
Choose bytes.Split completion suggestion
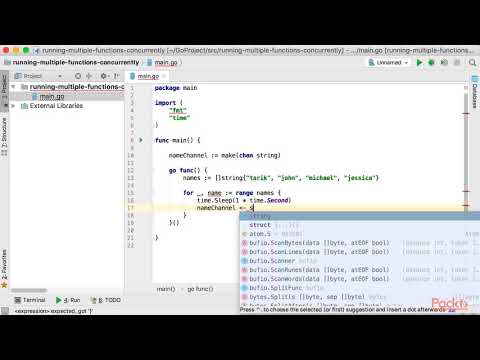tap(360, 297)
